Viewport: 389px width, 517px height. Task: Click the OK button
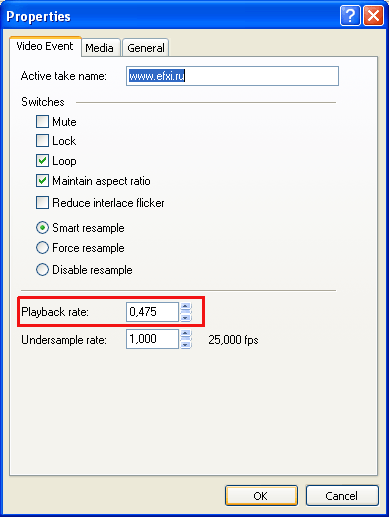click(261, 496)
